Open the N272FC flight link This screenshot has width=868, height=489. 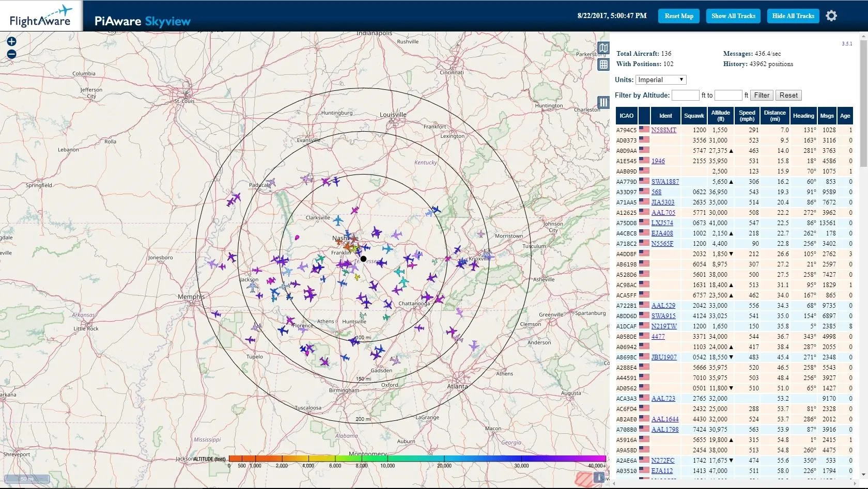pos(663,461)
